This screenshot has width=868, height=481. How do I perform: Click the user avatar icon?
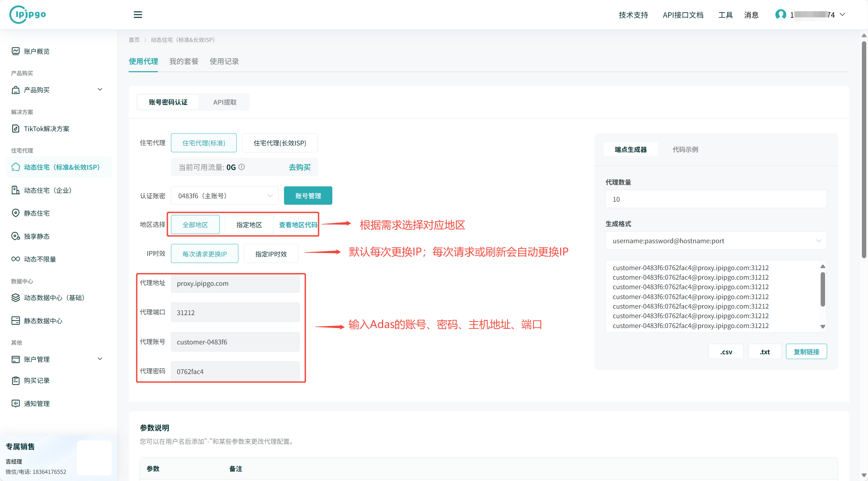780,15
